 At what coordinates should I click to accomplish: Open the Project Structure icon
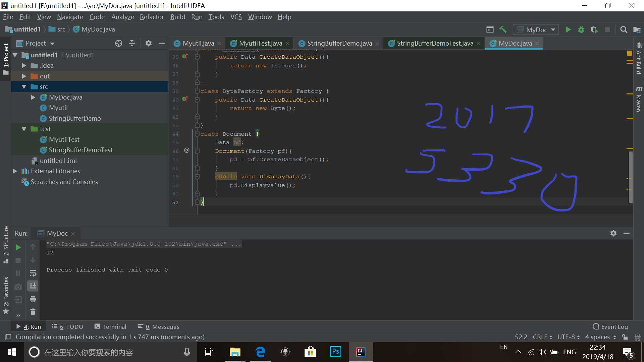637,29
